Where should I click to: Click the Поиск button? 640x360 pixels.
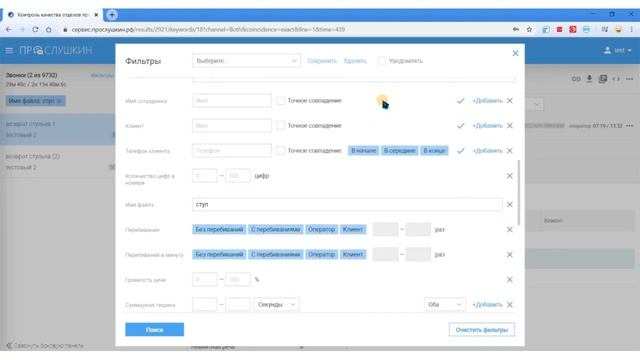click(x=154, y=329)
